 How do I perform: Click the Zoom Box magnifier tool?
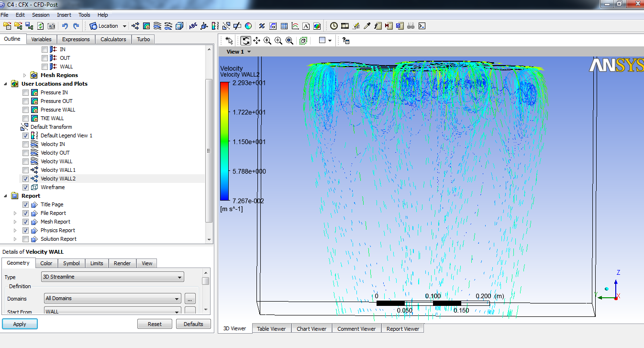278,41
